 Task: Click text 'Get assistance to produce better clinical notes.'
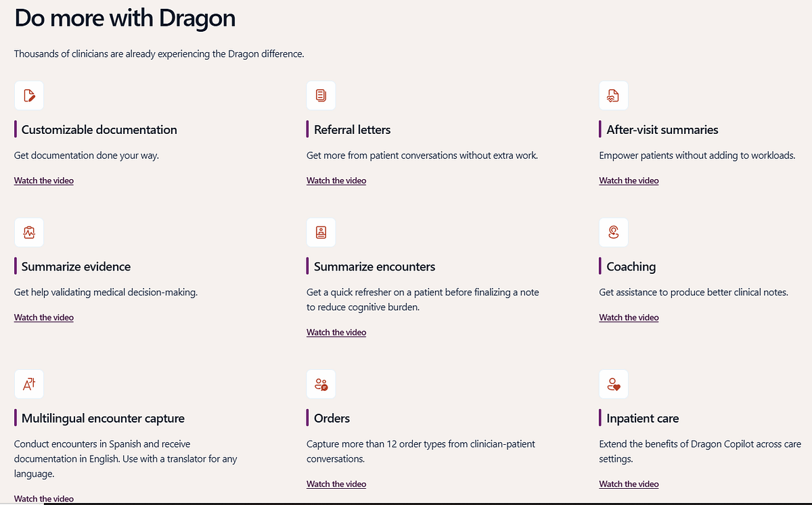pyautogui.click(x=694, y=293)
